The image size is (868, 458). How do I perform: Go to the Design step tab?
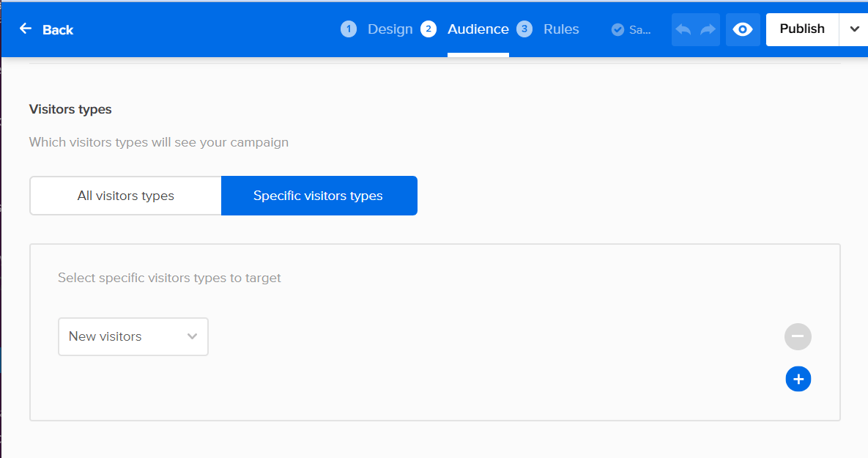coord(390,29)
